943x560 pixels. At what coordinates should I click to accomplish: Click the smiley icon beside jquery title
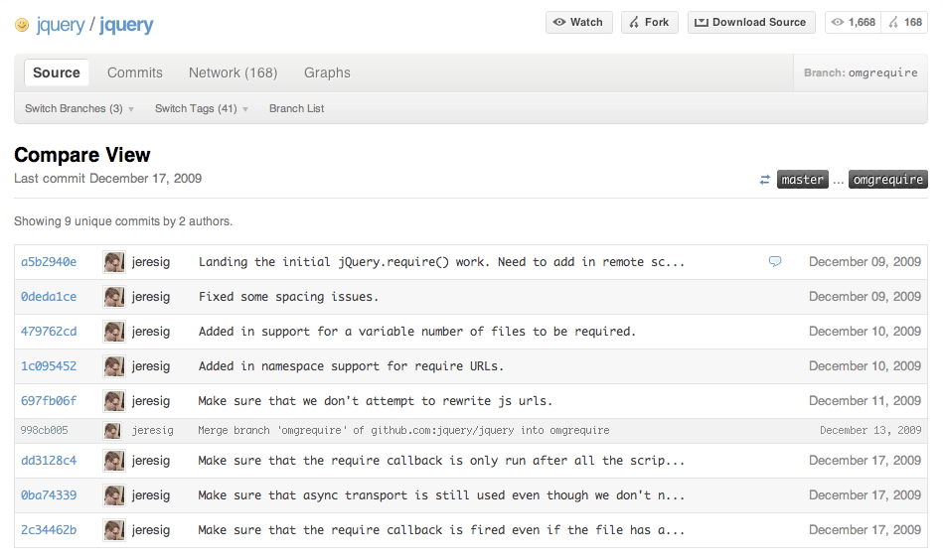coord(22,25)
